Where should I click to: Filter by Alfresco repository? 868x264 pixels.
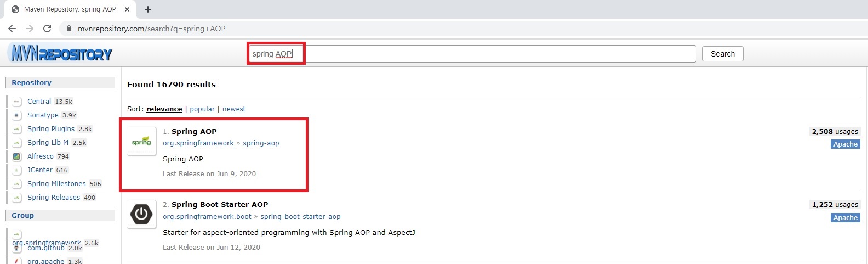click(x=41, y=156)
